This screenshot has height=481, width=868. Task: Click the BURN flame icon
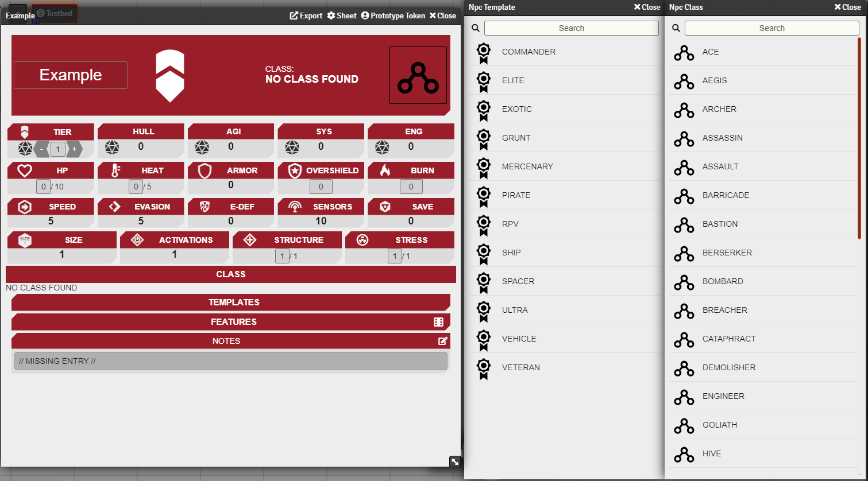coord(385,170)
